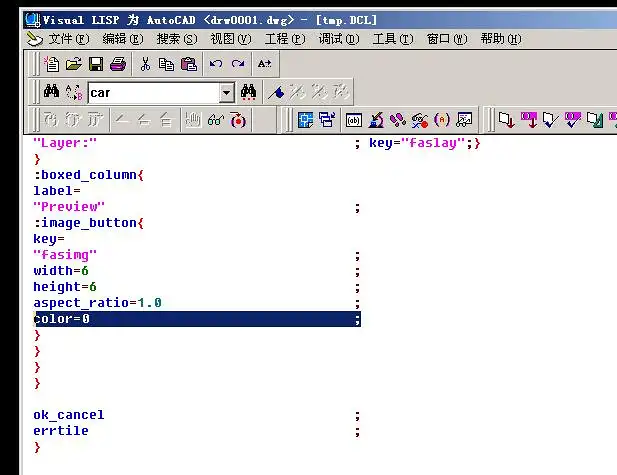This screenshot has width=617, height=475.
Task: Undo the last edit
Action: click(x=216, y=64)
